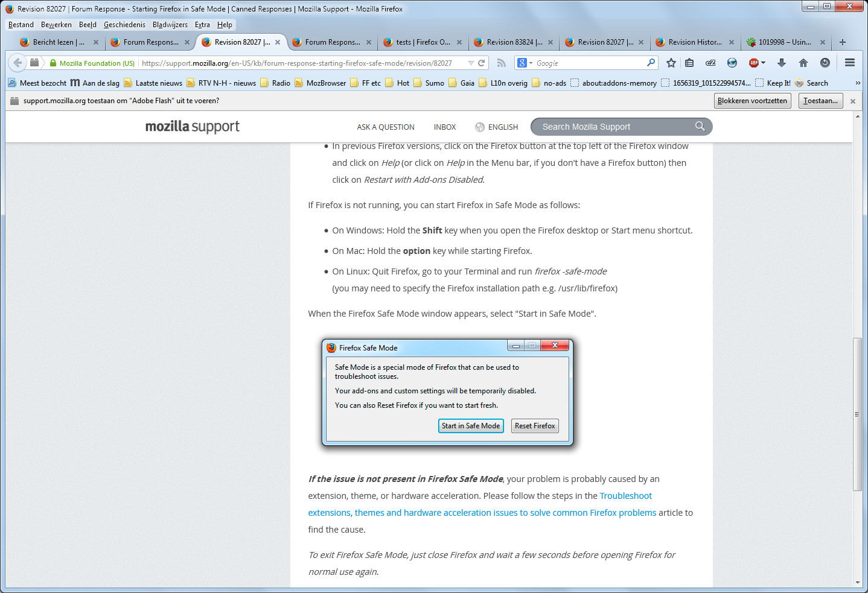Open the 'no-ads' bookmarks folder
Image resolution: width=868 pixels, height=593 pixels.
(549, 83)
